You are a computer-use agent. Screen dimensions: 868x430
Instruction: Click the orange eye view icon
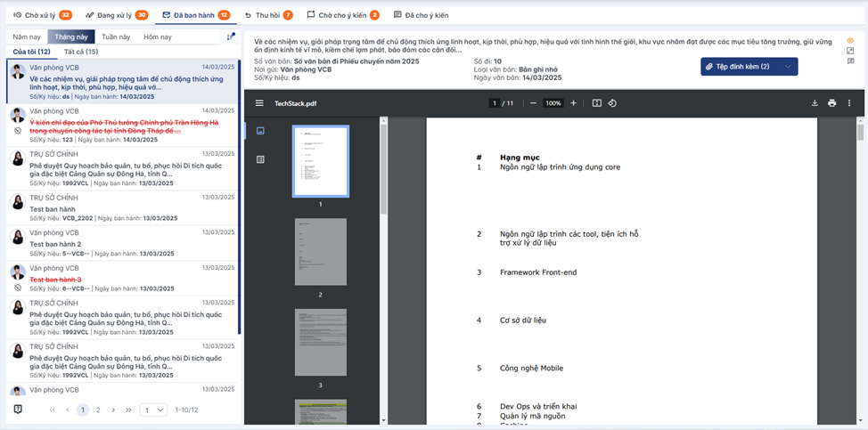[850, 40]
